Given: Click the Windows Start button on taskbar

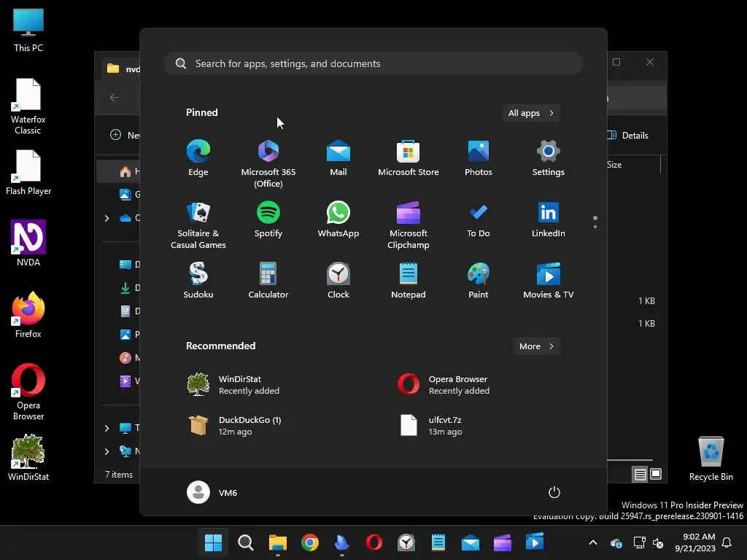Looking at the screenshot, I should click(213, 542).
